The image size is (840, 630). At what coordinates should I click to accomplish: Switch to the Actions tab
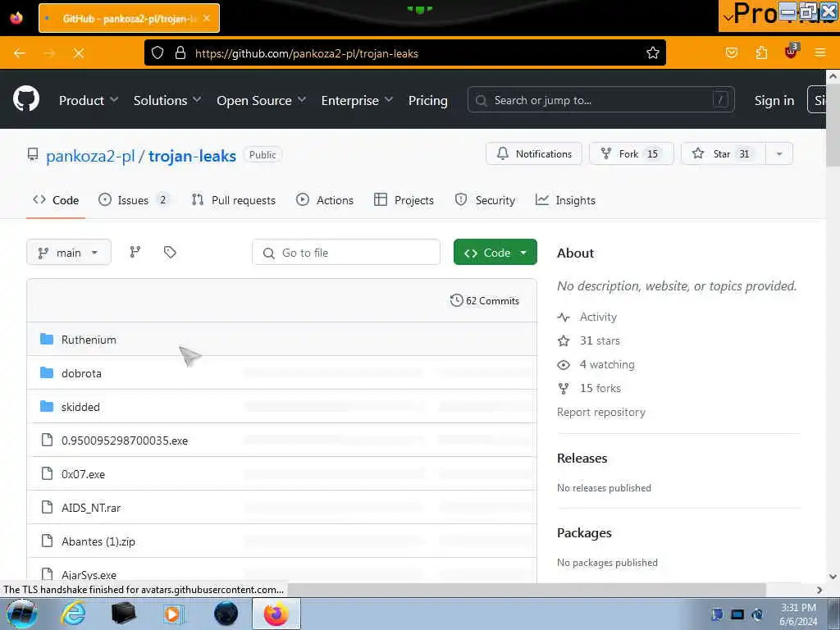(x=325, y=200)
